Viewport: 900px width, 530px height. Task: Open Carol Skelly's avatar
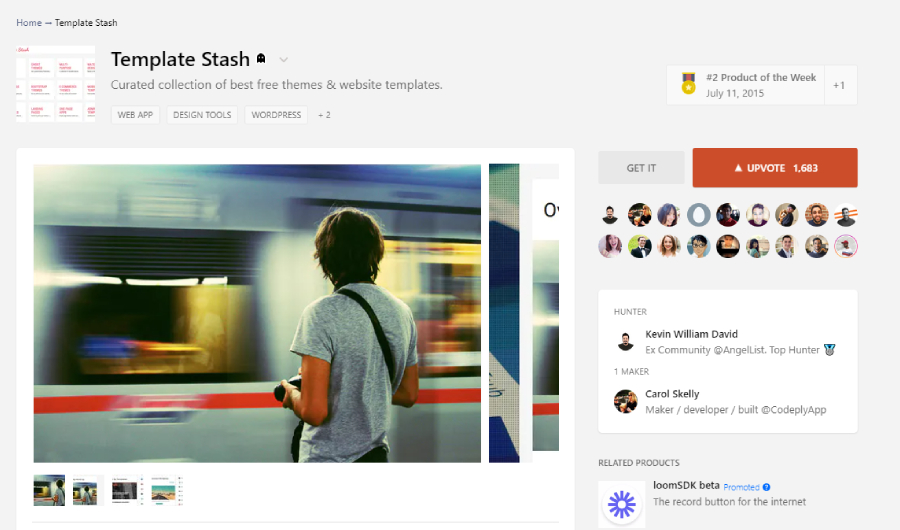point(626,401)
